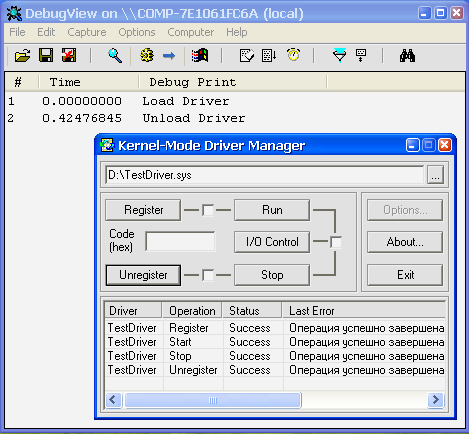The image size is (469, 434).
Task: Click the Exit button
Action: (x=405, y=275)
